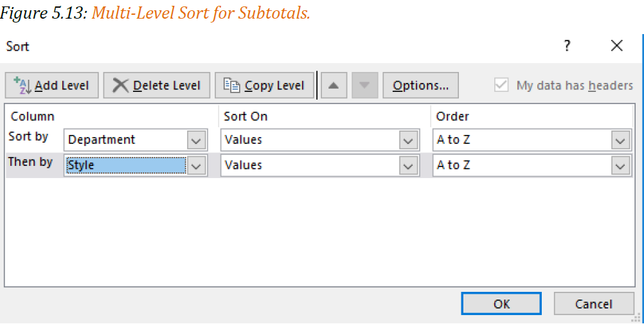
Task: Cancel the Sort dialog
Action: 594,304
